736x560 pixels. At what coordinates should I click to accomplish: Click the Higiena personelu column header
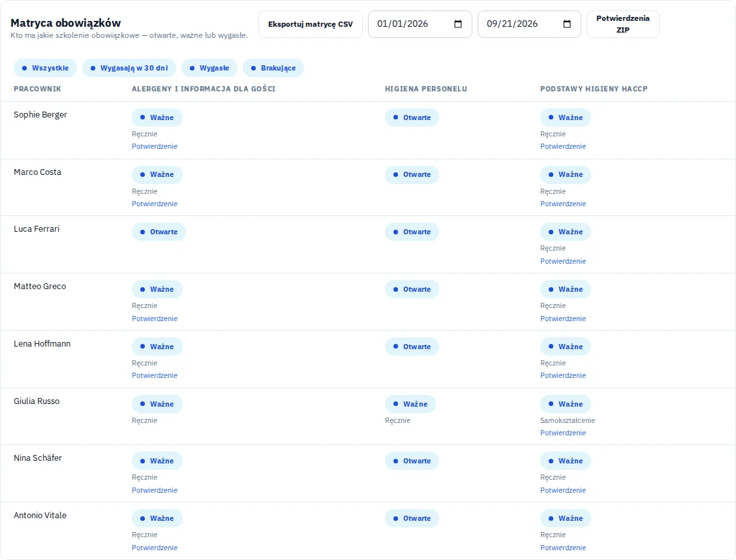(x=426, y=89)
